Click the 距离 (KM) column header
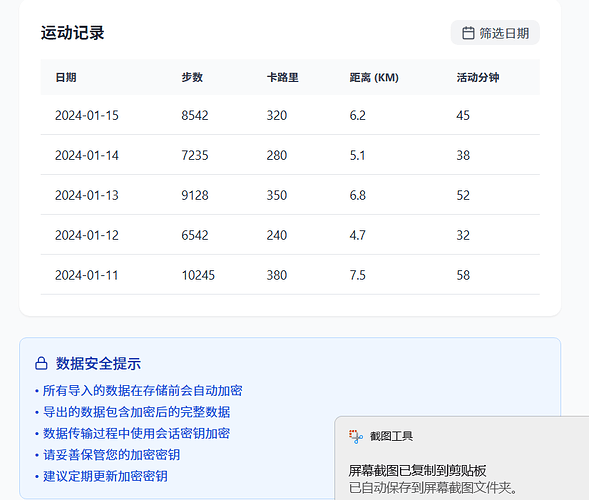The height and width of the screenshot is (500, 589). pyautogui.click(x=374, y=77)
